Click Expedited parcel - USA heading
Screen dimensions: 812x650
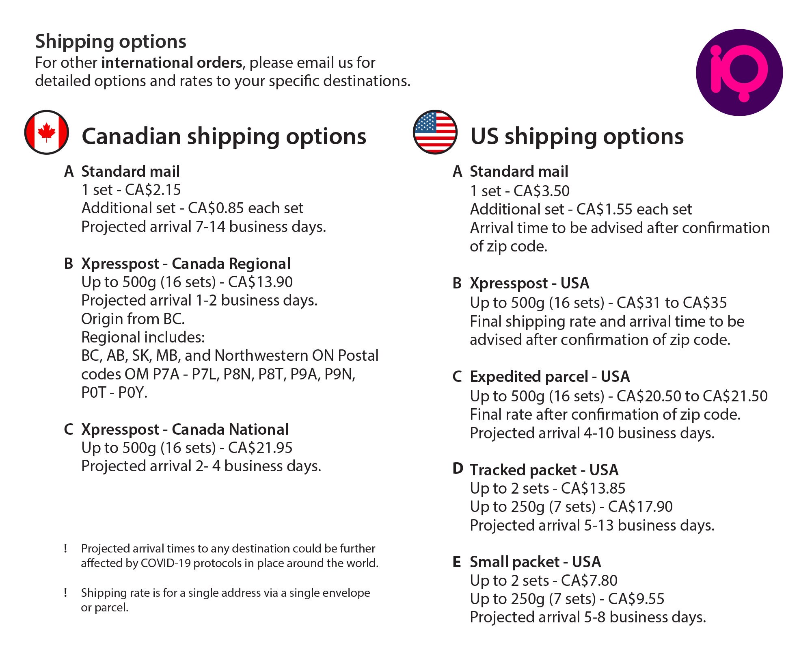pyautogui.click(x=550, y=377)
